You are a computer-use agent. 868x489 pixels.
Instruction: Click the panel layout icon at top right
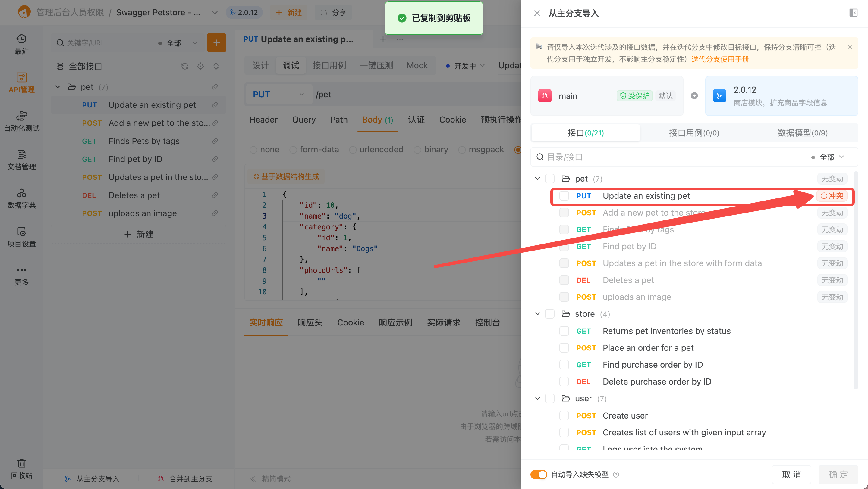coord(853,13)
